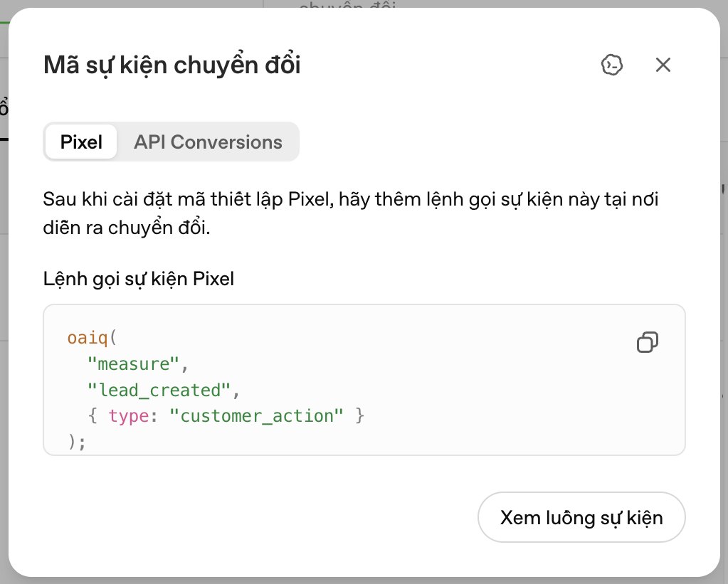The width and height of the screenshot is (728, 584).
Task: Select the Pixel tab
Action: (81, 142)
